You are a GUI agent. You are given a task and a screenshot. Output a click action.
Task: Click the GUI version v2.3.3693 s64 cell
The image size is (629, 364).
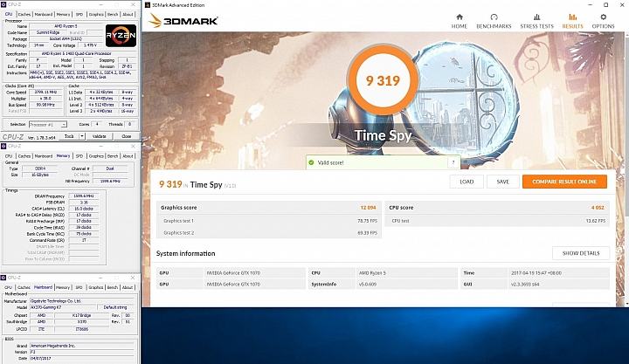click(558, 285)
